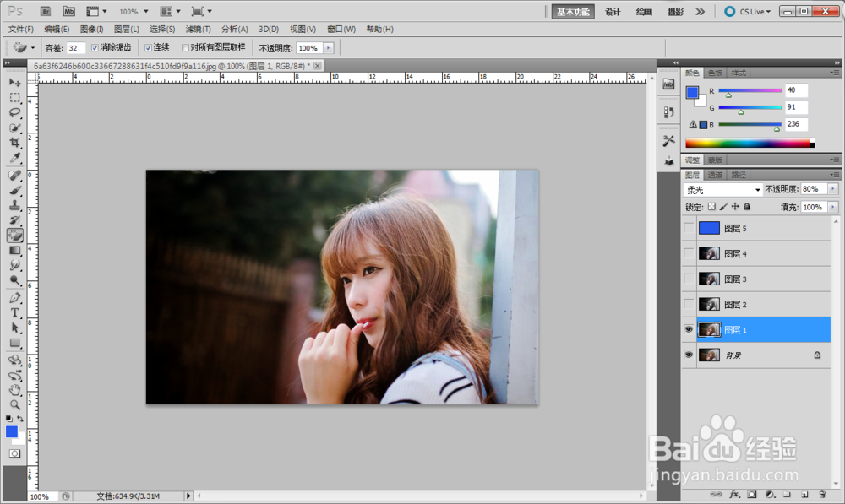The image size is (845, 504).
Task: Open the fill 100% slider arrow
Action: (x=832, y=207)
